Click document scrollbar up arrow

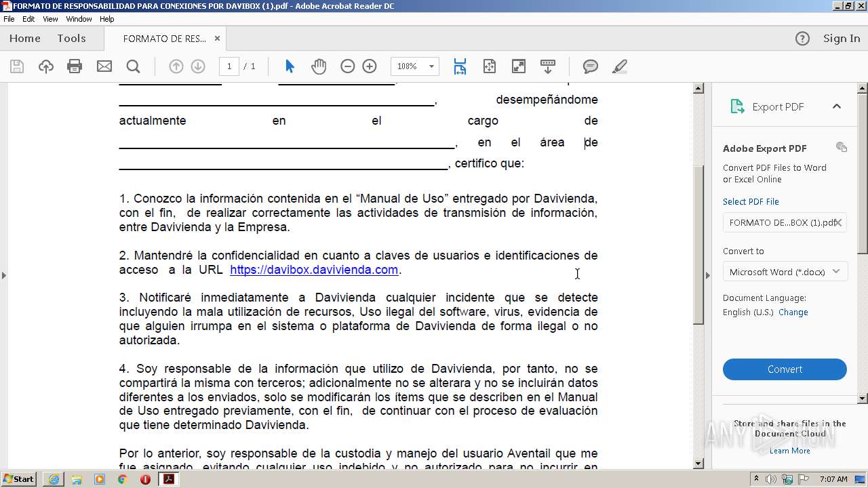pyautogui.click(x=698, y=88)
